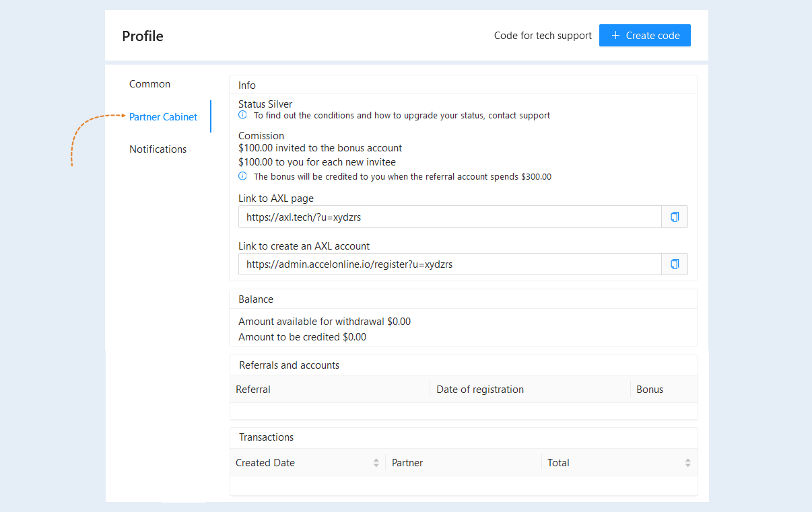Open the Common profile tab

click(x=149, y=84)
